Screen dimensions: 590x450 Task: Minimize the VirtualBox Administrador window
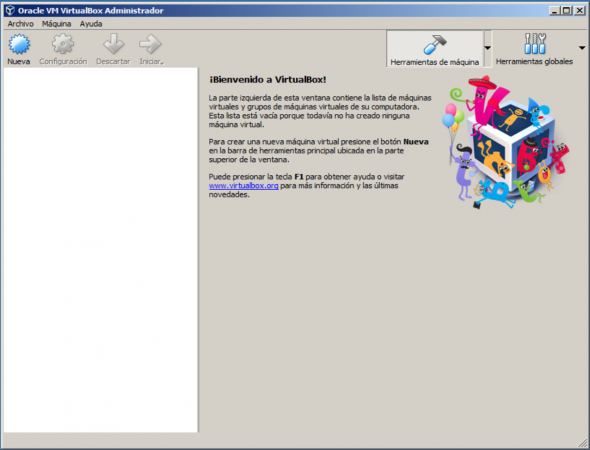pyautogui.click(x=554, y=11)
